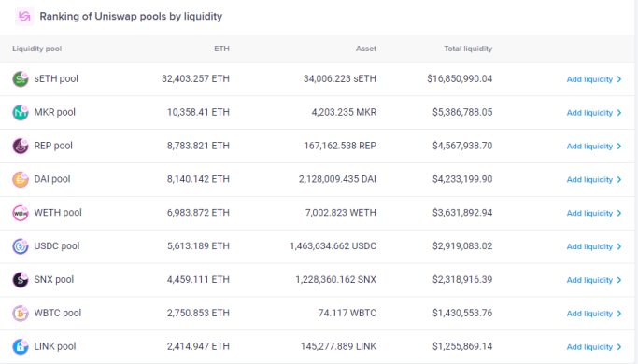638x364 pixels.
Task: Click the $2,919,083.02 total liquidity
Action: [462, 246]
